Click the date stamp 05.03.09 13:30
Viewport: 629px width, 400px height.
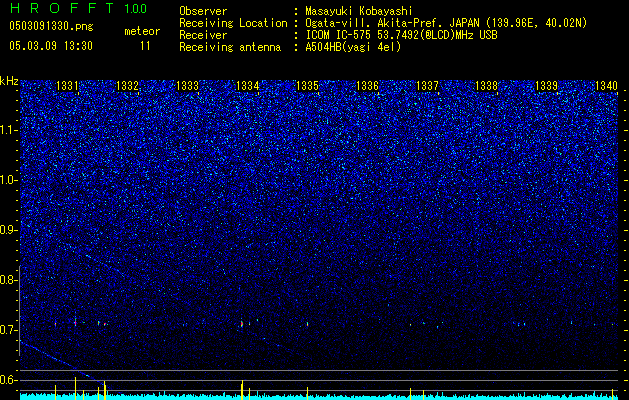tap(51, 46)
